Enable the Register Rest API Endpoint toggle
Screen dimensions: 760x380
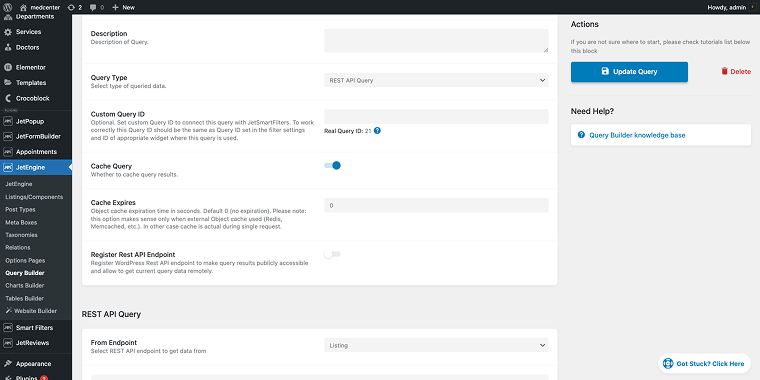[332, 254]
